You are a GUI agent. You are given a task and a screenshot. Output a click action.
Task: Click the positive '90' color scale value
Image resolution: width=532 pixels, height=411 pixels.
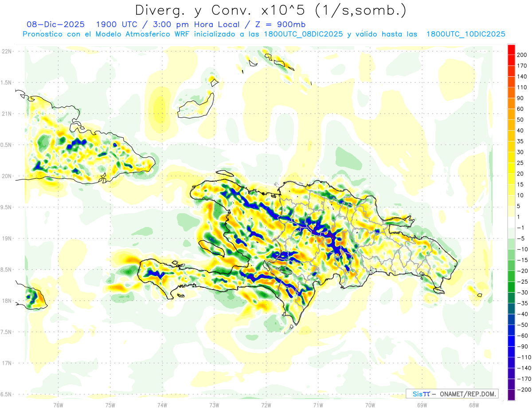(520, 98)
